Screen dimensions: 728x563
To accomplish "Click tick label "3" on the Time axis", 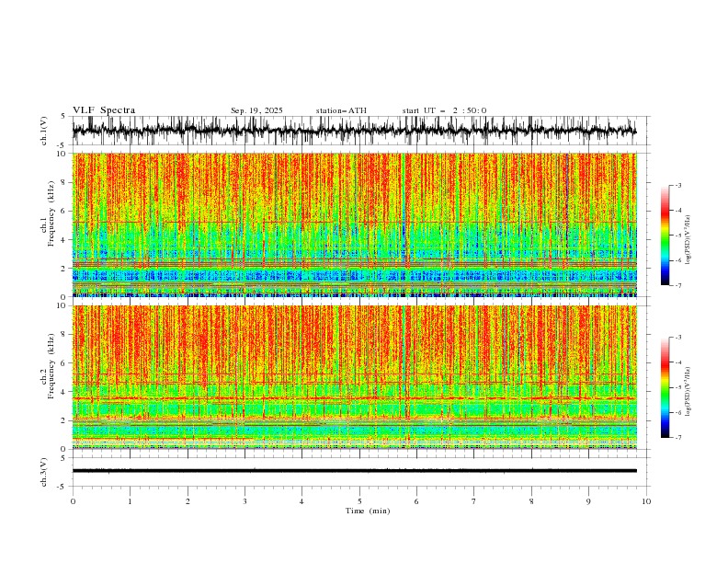I will (245, 501).
